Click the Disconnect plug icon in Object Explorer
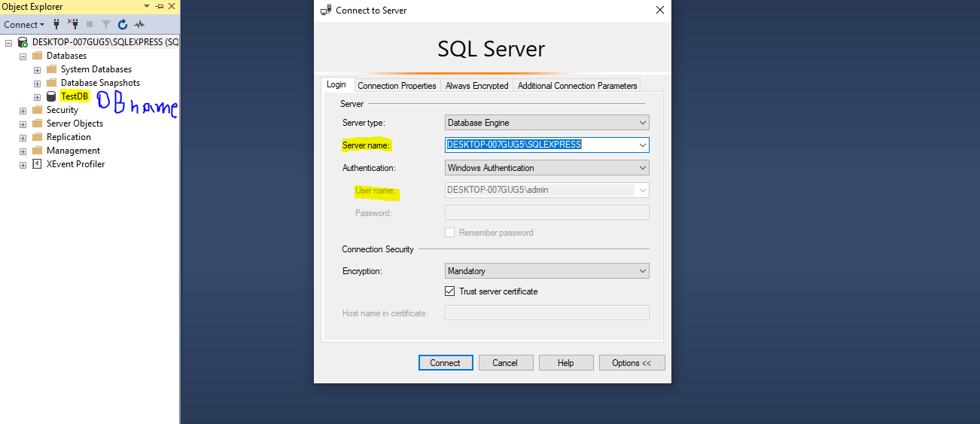Image resolution: width=980 pixels, height=424 pixels. [73, 24]
